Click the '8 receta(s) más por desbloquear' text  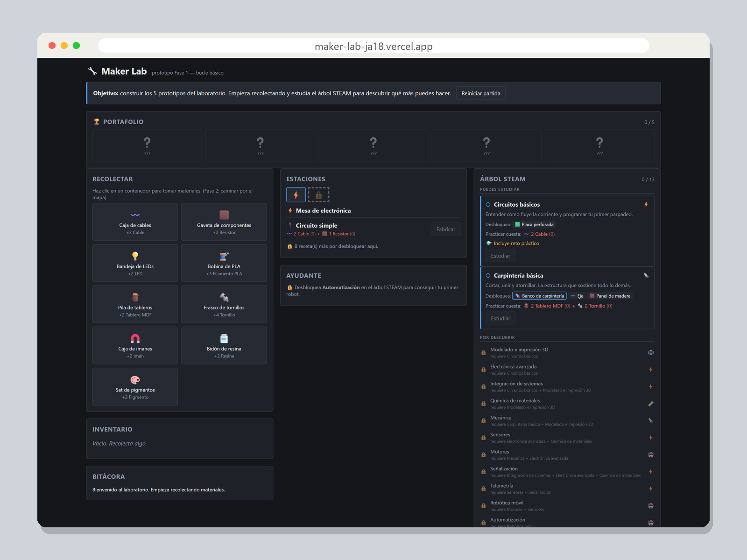336,246
